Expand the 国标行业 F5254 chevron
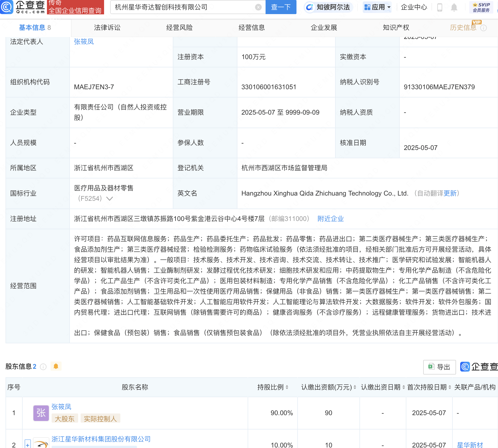The width and height of the screenshot is (498, 448). tap(110, 199)
